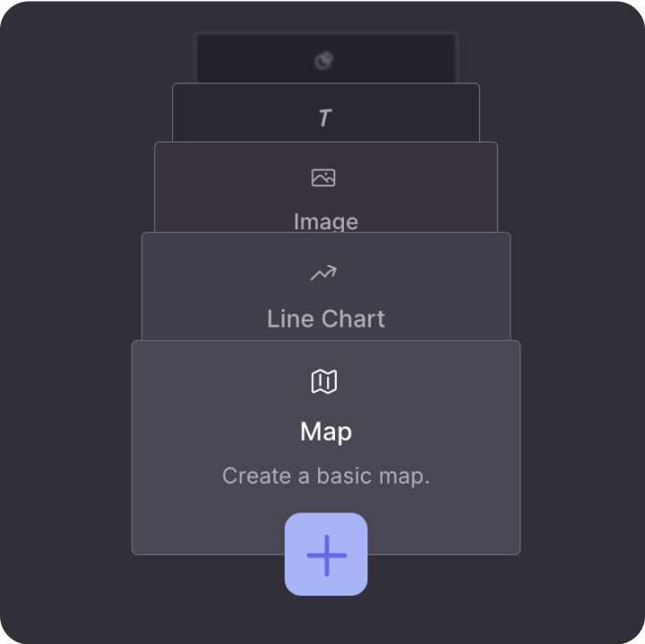Select the italic T text icon
This screenshot has width=645, height=644.
pyautogui.click(x=324, y=117)
